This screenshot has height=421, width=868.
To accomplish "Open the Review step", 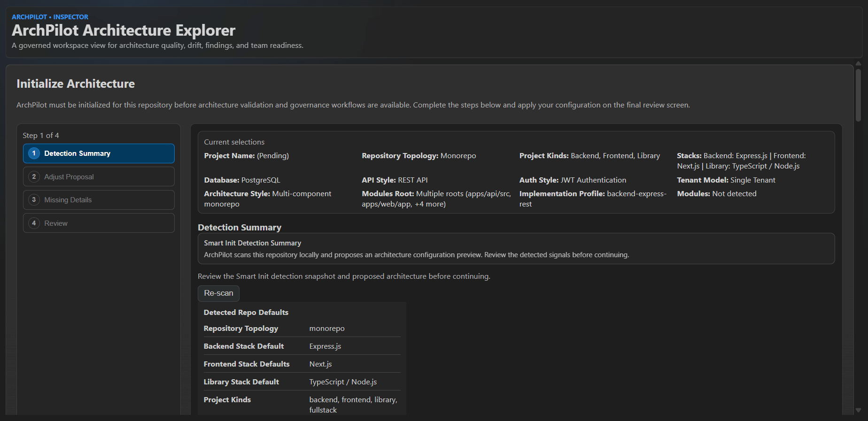I will point(99,223).
